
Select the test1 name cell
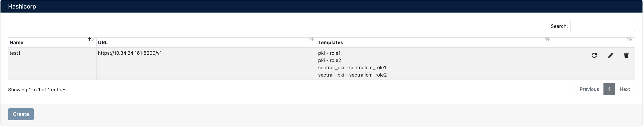click(x=15, y=53)
